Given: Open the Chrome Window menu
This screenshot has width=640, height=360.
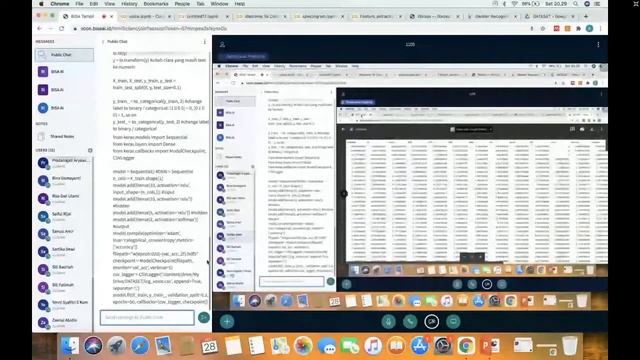Looking at the screenshot, I should click(x=219, y=4).
